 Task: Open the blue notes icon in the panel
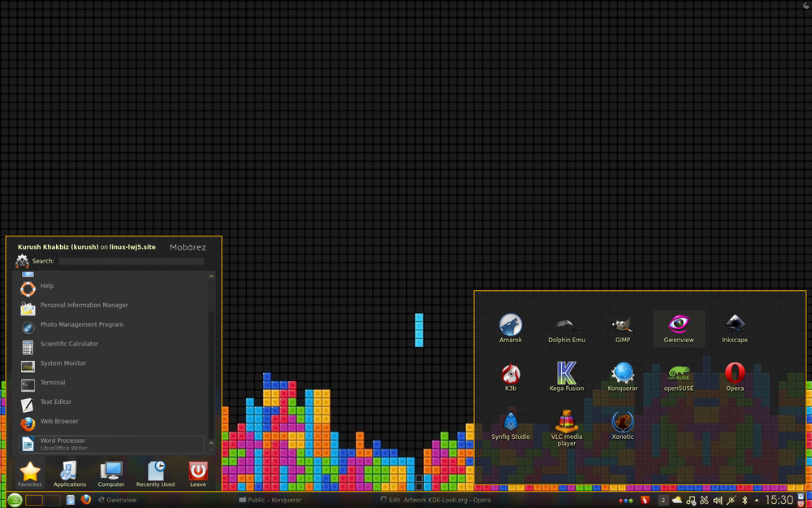71,500
